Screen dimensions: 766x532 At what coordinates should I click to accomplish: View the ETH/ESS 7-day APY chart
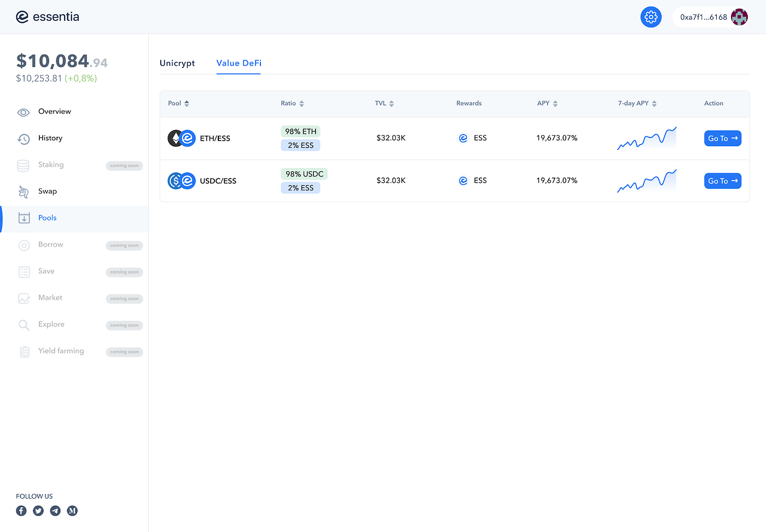pos(647,138)
